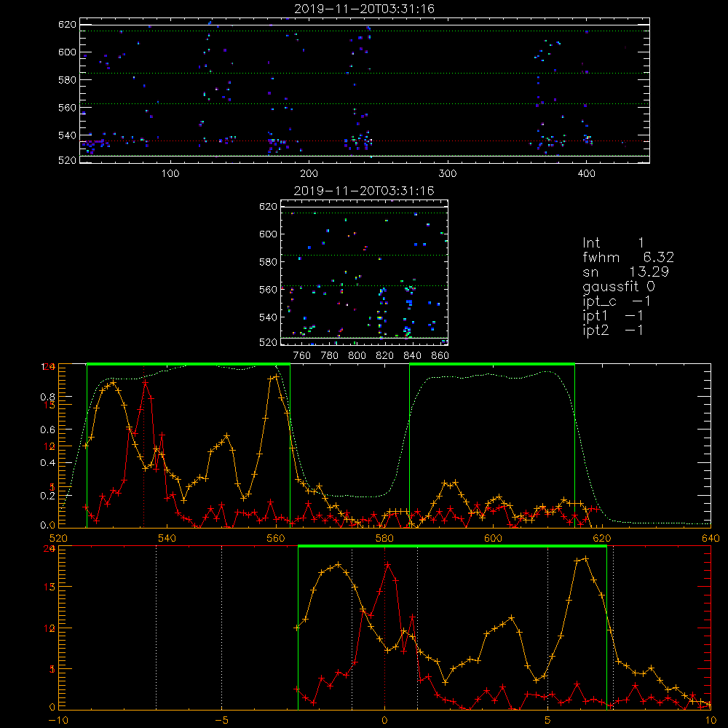Click the 'ipt_c -1' text
728x728 pixels.
(617, 301)
